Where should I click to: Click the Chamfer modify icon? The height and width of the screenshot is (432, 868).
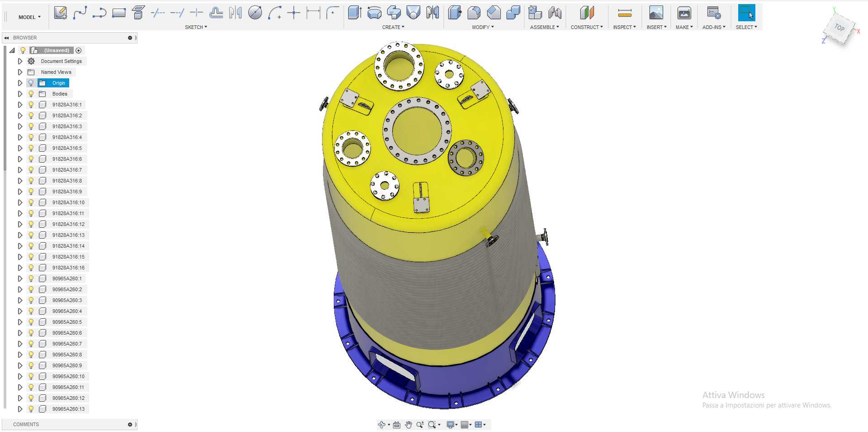click(x=493, y=13)
